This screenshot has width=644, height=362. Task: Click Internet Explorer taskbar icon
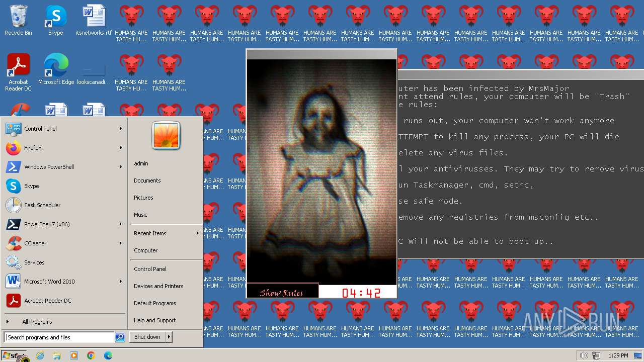pyautogui.click(x=40, y=355)
